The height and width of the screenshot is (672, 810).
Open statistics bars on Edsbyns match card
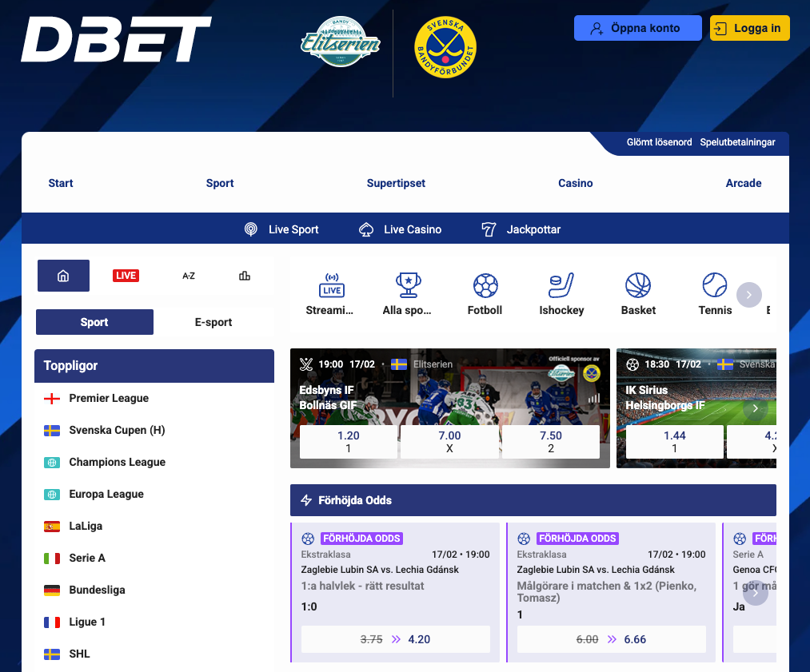tap(594, 398)
